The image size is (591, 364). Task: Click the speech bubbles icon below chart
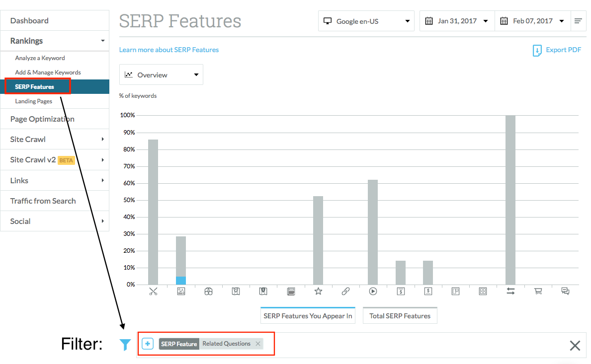pos(565,291)
